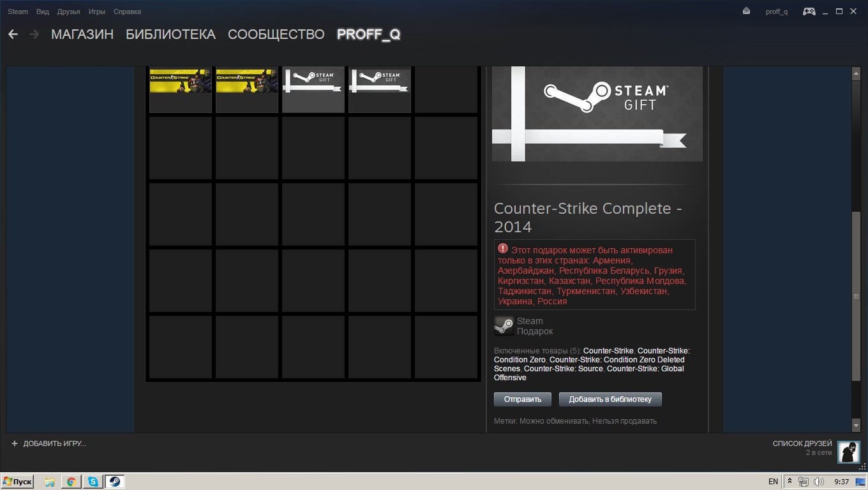This screenshot has height=490, width=868.
Task: Click the Отправить button
Action: tap(523, 399)
